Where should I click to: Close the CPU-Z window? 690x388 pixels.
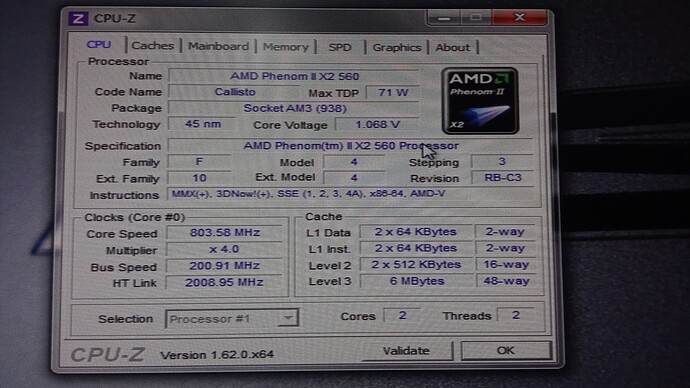click(x=520, y=17)
